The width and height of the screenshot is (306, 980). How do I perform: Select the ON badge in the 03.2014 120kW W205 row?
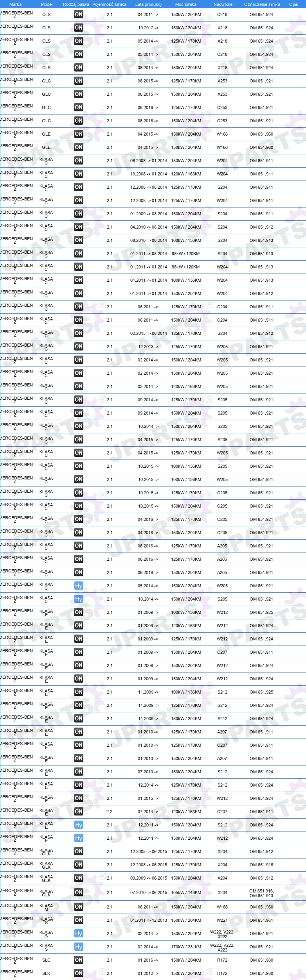79,386
